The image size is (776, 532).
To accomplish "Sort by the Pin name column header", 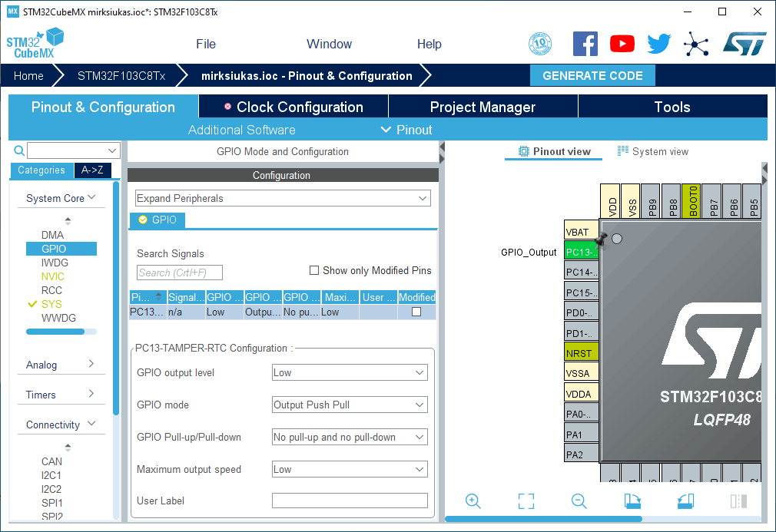I will pos(148,297).
